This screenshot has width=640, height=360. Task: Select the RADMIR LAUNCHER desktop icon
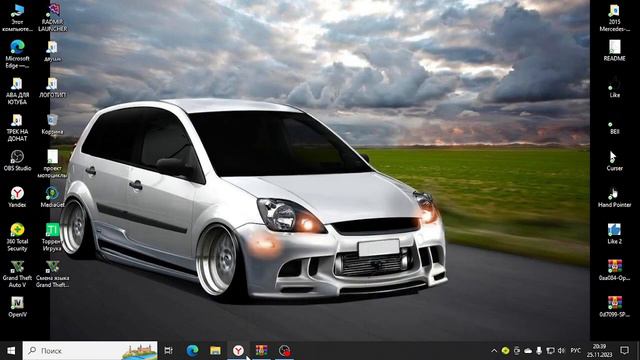pyautogui.click(x=53, y=18)
